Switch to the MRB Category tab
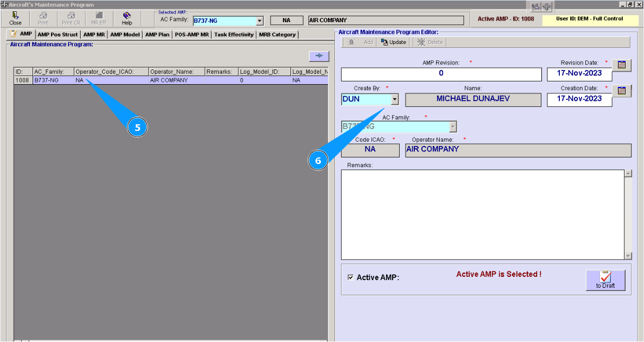This screenshot has width=644, height=342. coord(277,35)
